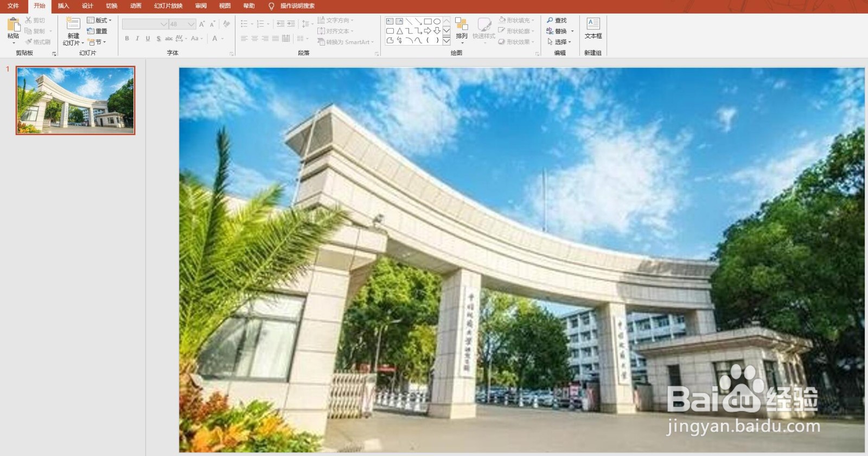Image resolution: width=868 pixels, height=456 pixels.
Task: Click Shape Fill (形状填充) button
Action: 516,20
